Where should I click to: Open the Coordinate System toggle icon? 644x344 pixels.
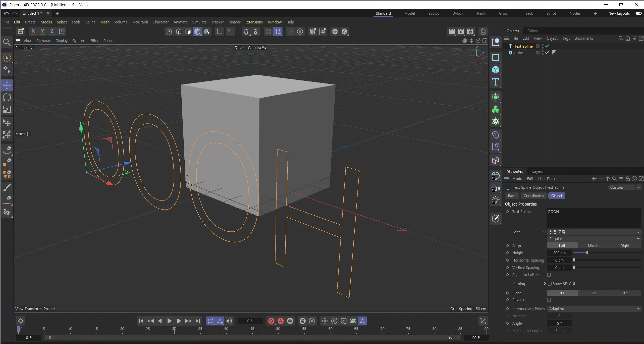click(x=62, y=32)
